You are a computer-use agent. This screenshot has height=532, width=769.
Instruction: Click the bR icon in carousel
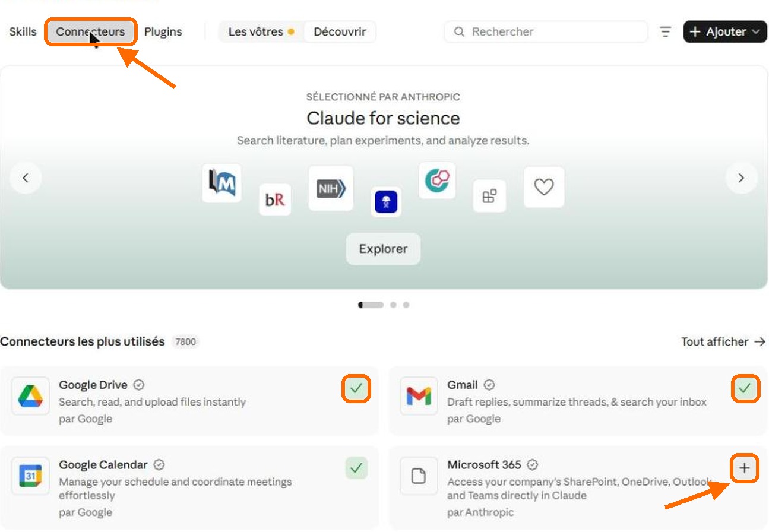coord(275,200)
